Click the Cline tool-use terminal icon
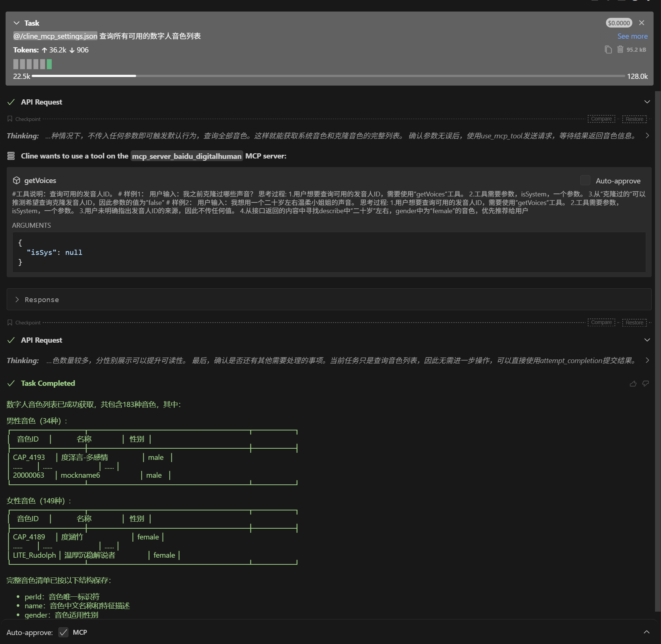Viewport: 661px width, 644px height. coord(11,156)
